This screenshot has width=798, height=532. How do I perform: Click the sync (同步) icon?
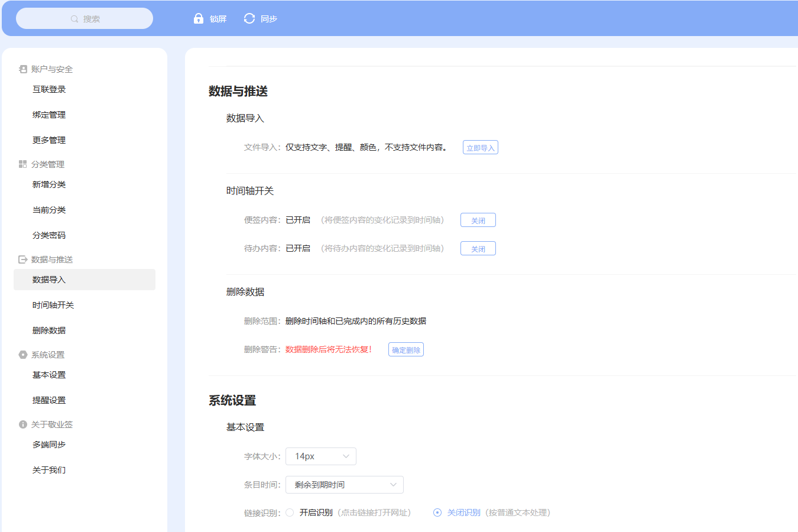pyautogui.click(x=249, y=18)
